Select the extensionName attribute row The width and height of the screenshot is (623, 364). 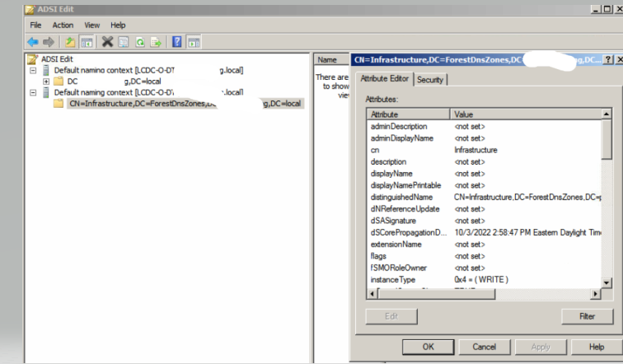[x=484, y=244]
